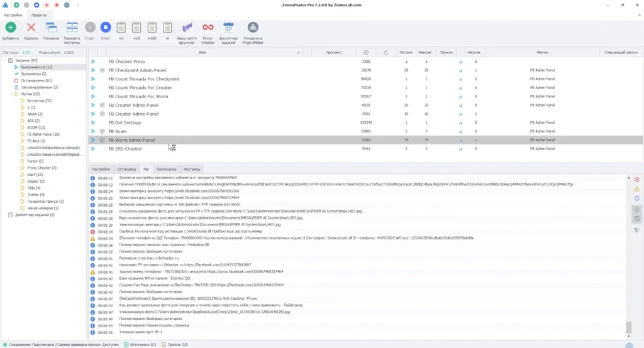
Task: Click the Добавить (add) green plus icon
Action: pos(11,27)
